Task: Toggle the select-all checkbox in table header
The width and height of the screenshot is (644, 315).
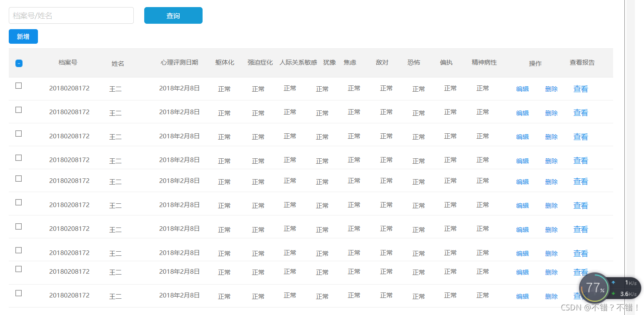Action: 19,63
